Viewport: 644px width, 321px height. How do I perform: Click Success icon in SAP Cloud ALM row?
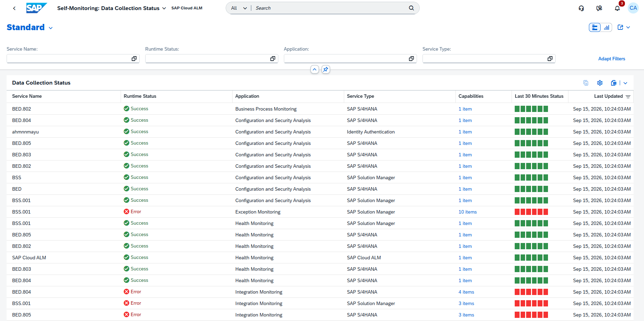(x=127, y=257)
